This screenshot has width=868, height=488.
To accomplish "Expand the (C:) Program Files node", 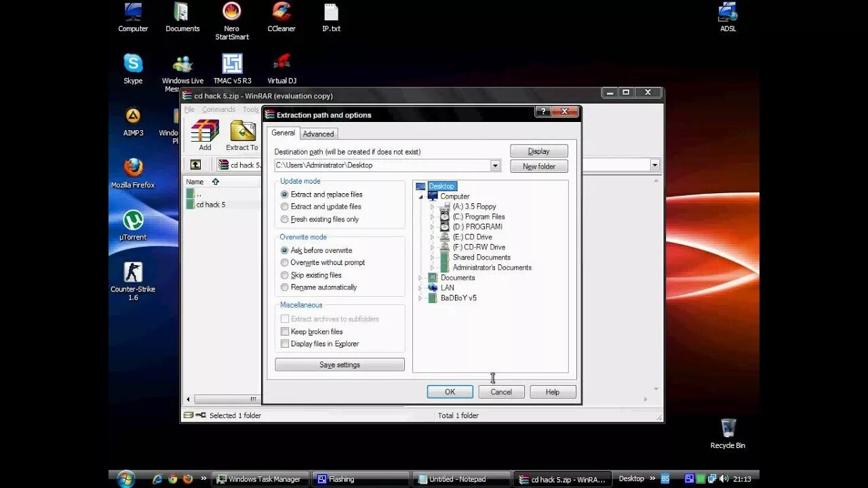I will 433,217.
